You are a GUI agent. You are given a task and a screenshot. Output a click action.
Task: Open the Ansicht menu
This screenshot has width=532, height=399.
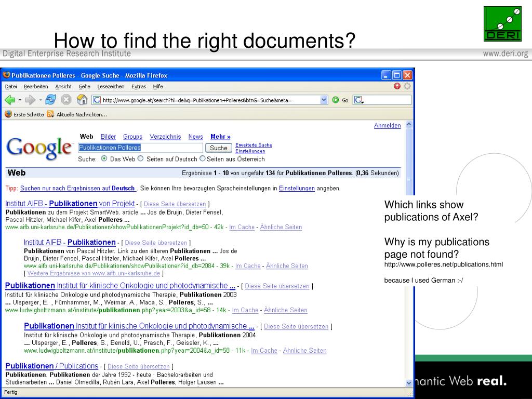pyautogui.click(x=63, y=87)
